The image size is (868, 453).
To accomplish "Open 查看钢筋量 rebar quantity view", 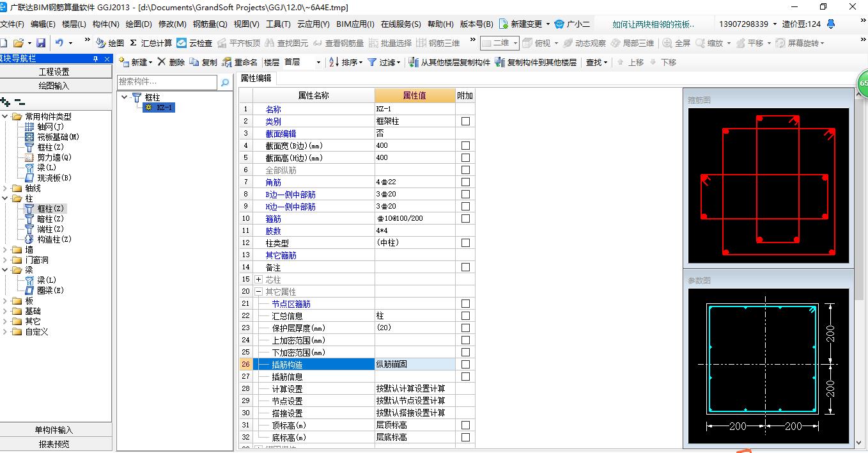I will pos(338,43).
